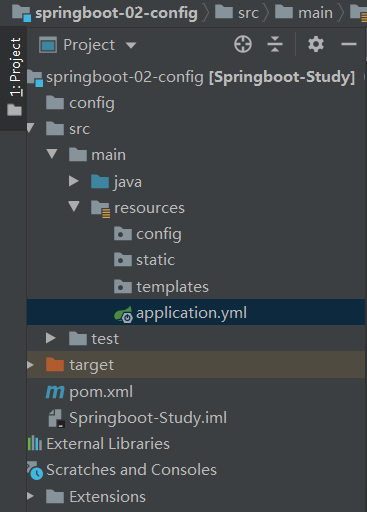Collapse the main folder arrow
The width and height of the screenshot is (367, 512).
[52, 154]
